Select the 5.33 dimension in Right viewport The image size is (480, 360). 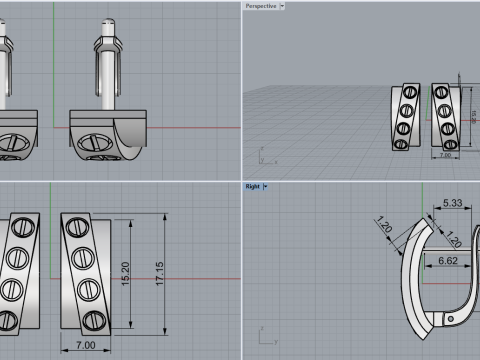(452, 203)
